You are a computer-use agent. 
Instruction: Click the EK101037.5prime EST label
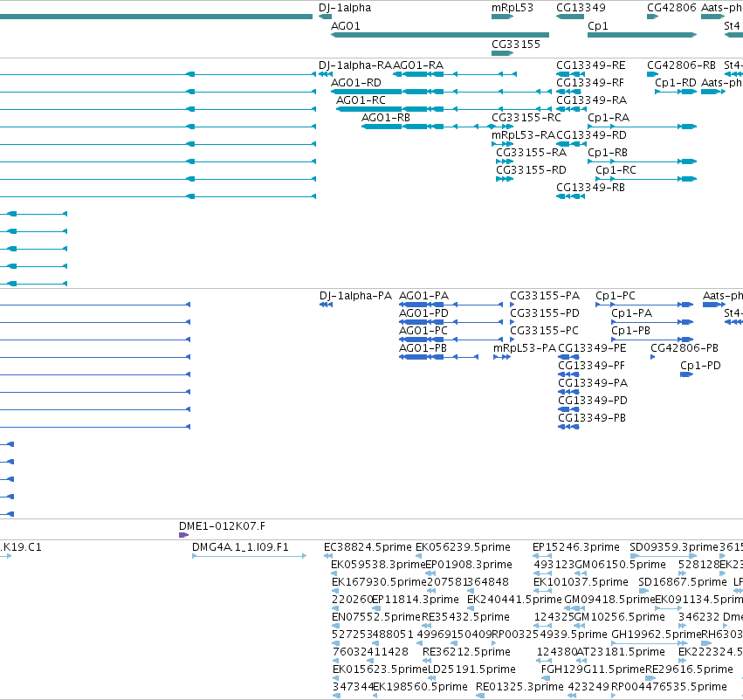point(581,581)
